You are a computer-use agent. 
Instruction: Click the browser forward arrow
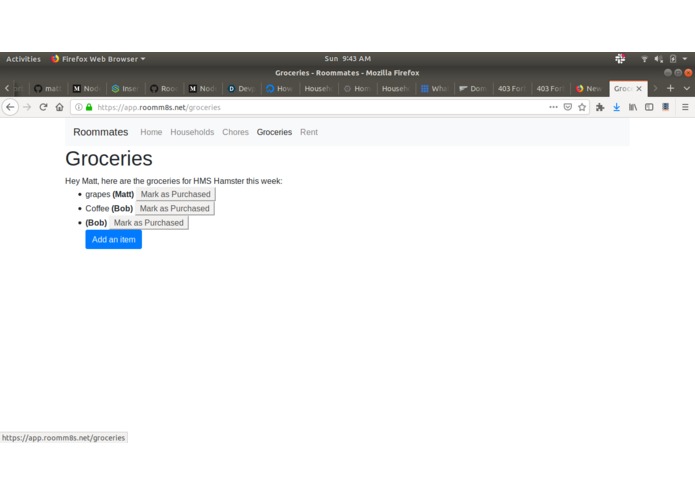(x=27, y=107)
